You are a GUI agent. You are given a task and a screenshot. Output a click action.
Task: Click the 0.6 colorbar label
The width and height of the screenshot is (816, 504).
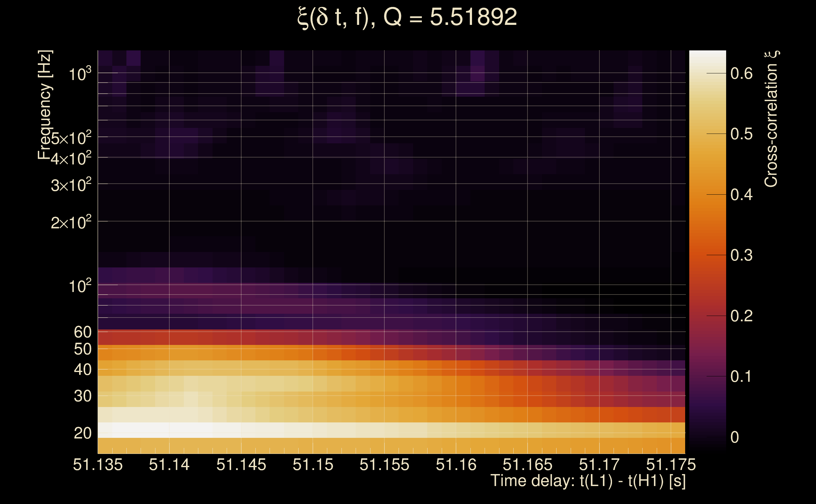coord(741,73)
